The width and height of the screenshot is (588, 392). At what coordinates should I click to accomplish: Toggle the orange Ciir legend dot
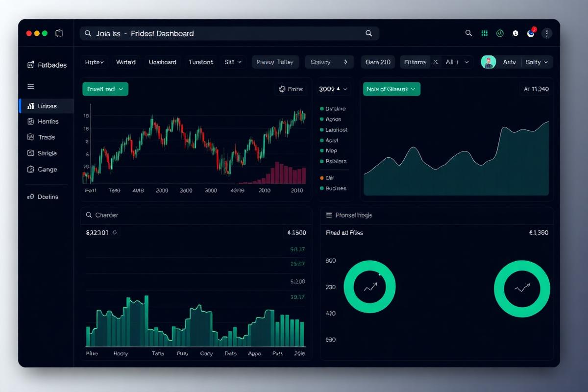click(321, 178)
